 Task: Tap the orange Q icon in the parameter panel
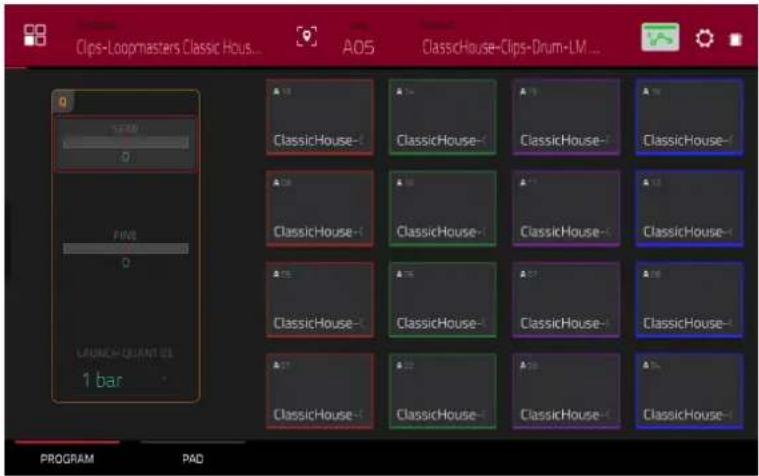pyautogui.click(x=63, y=102)
